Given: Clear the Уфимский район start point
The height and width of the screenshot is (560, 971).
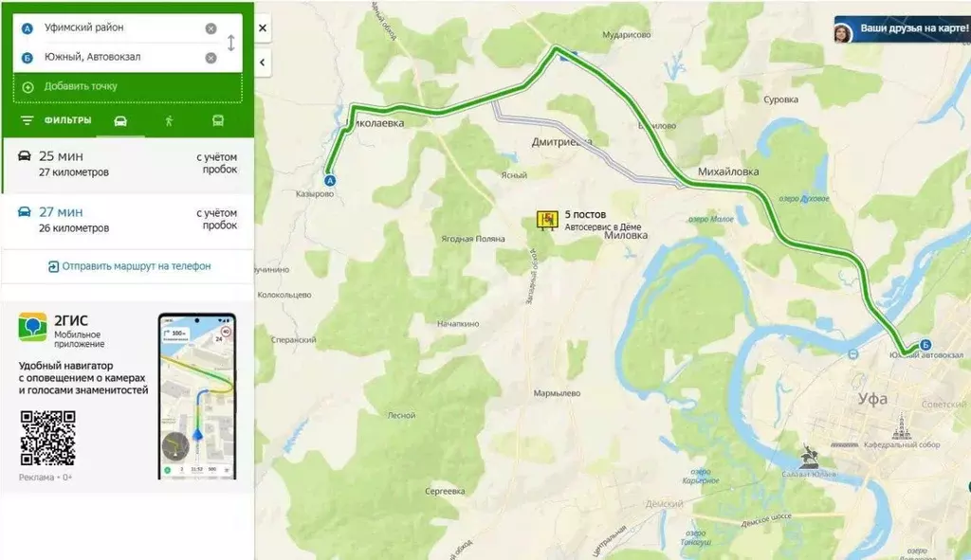Looking at the screenshot, I should (211, 28).
